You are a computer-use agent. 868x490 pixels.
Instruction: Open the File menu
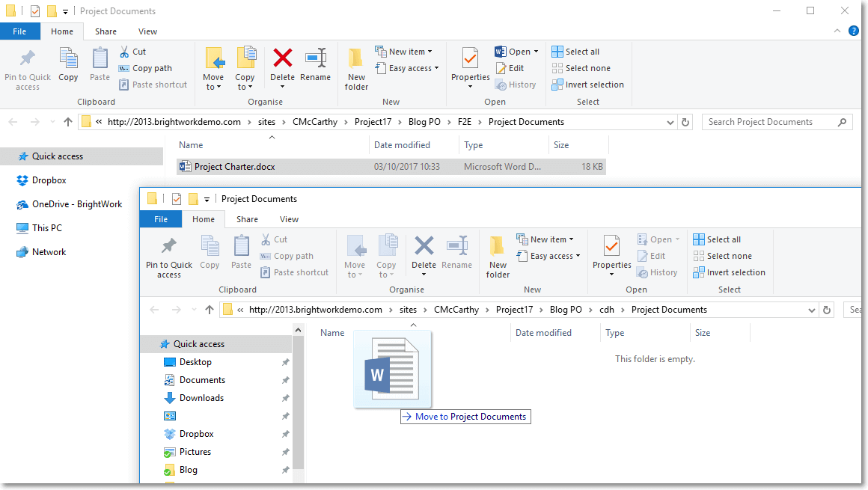(x=20, y=31)
